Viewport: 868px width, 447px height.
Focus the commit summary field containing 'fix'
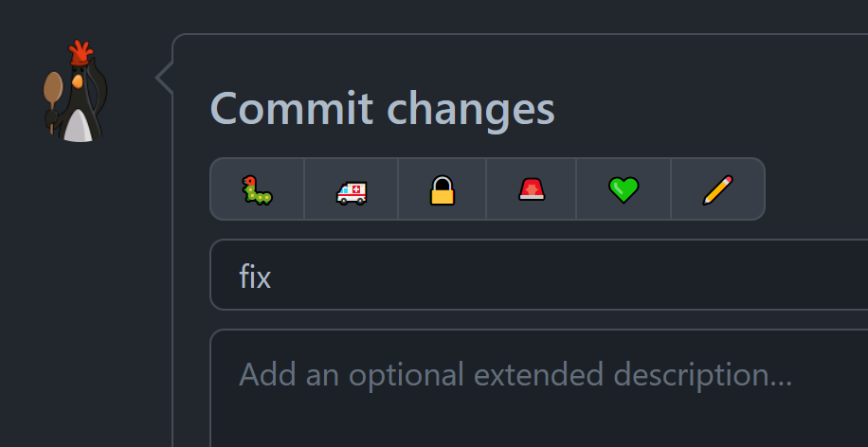coord(539,275)
